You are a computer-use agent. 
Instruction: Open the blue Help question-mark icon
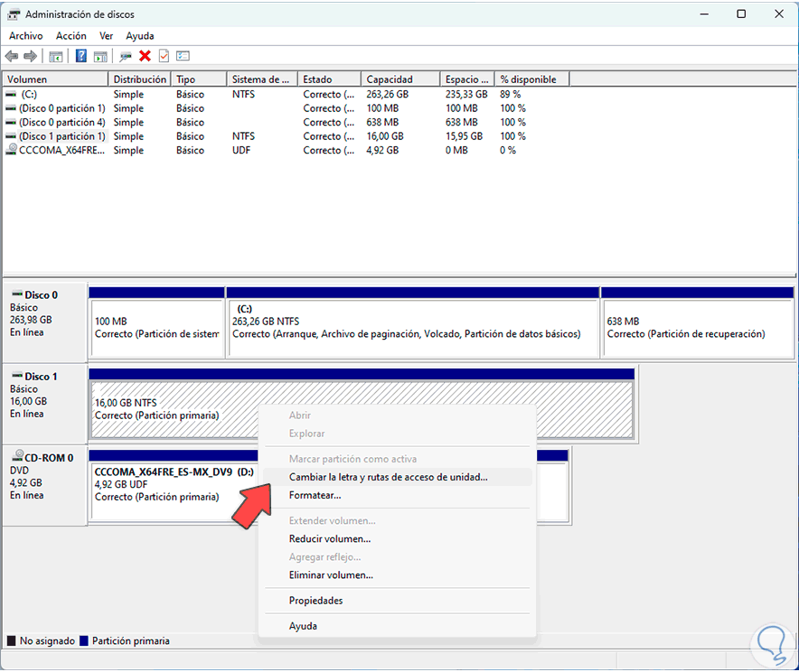point(81,55)
